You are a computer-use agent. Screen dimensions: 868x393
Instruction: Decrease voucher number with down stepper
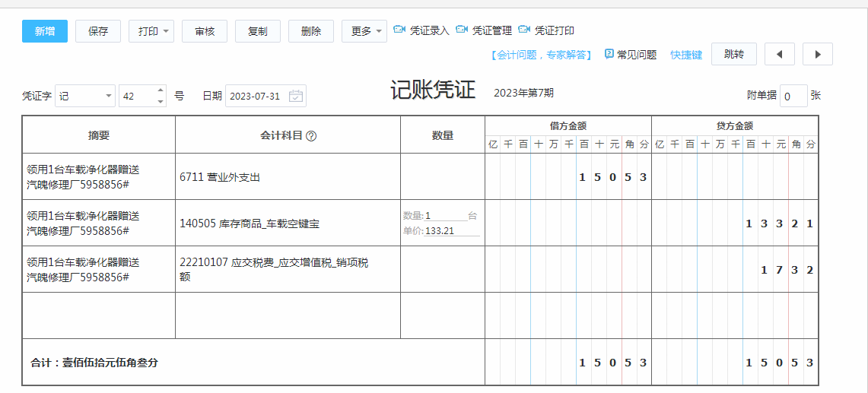pyautogui.click(x=161, y=101)
